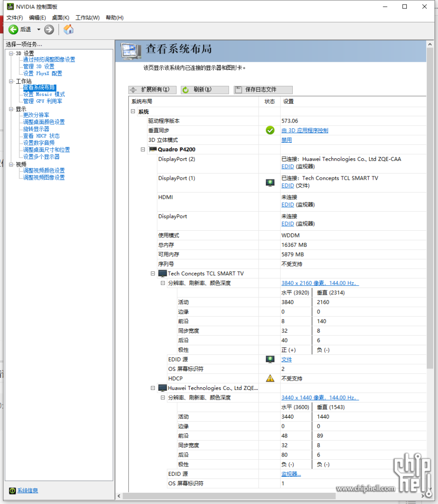
Task: Select 更改分辨率 task
Action: [36, 115]
